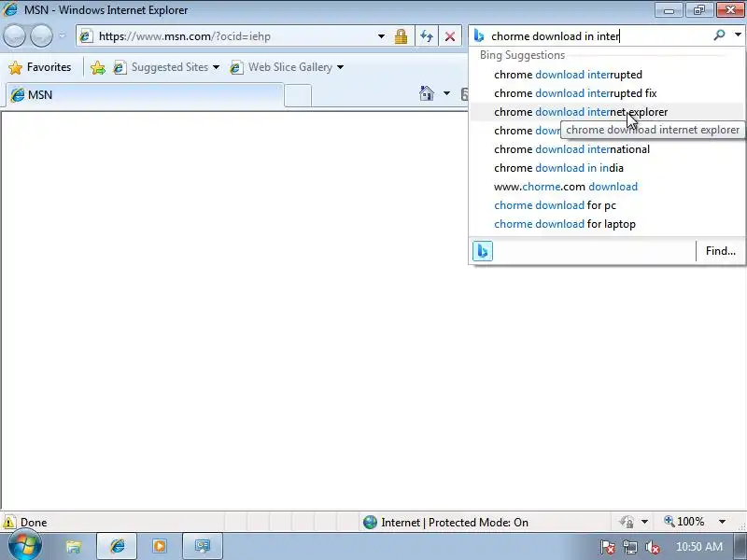Screen dimensions: 747x560
Task: Click the Home page icon
Action: 427,93
